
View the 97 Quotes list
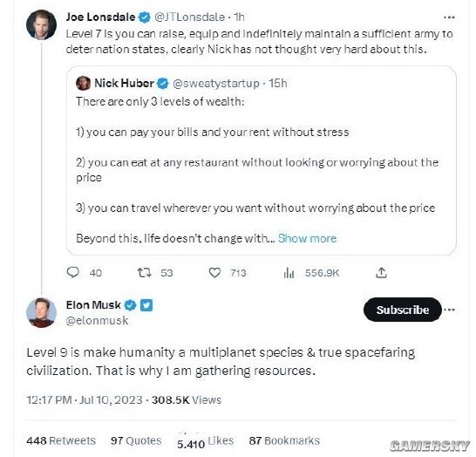(x=136, y=440)
